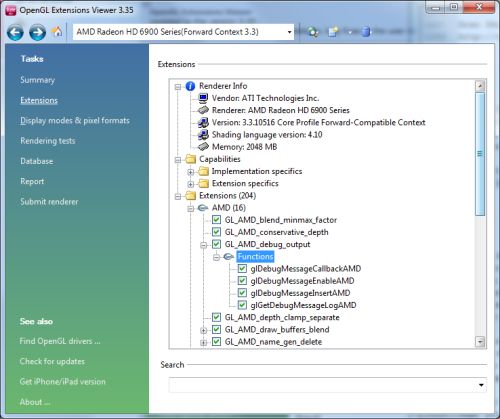Click the extensions tree scrollbar down arrow
The image size is (500, 419).
click(x=480, y=342)
